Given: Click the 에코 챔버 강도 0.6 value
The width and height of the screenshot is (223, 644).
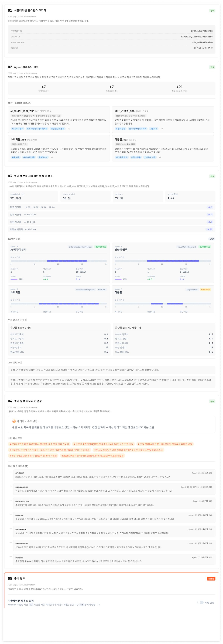Looking at the screenshot, I should [211, 352].
